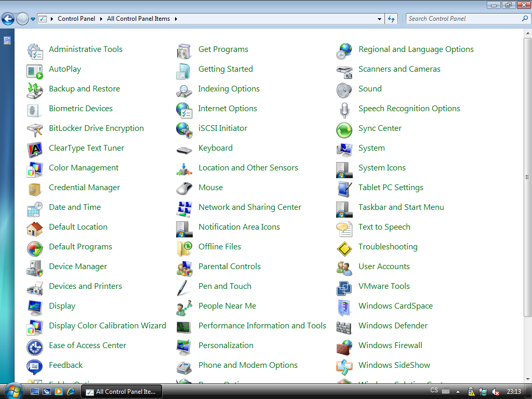Open the Offline Files link

[220, 247]
